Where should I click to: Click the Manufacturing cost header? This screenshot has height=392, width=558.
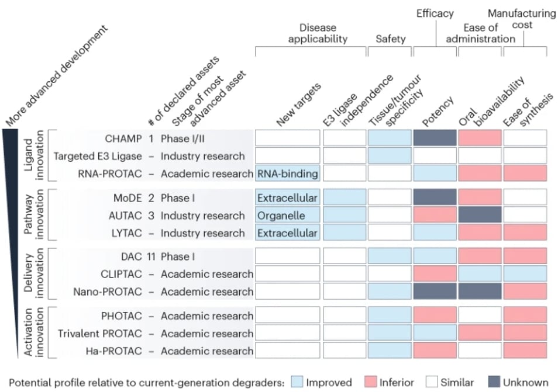pyautogui.click(x=522, y=19)
